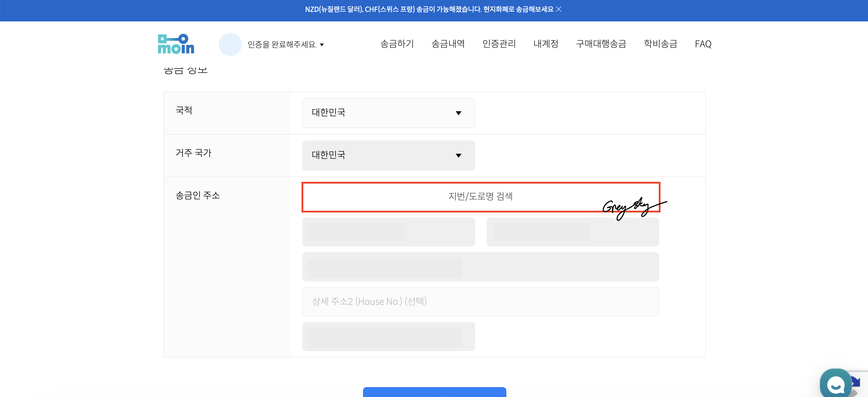Click the round profile avatar icon
This screenshot has width=868, height=397.
230,45
